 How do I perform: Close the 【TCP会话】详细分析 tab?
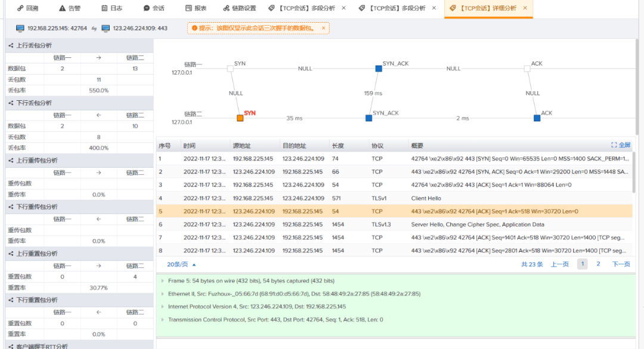tap(525, 8)
